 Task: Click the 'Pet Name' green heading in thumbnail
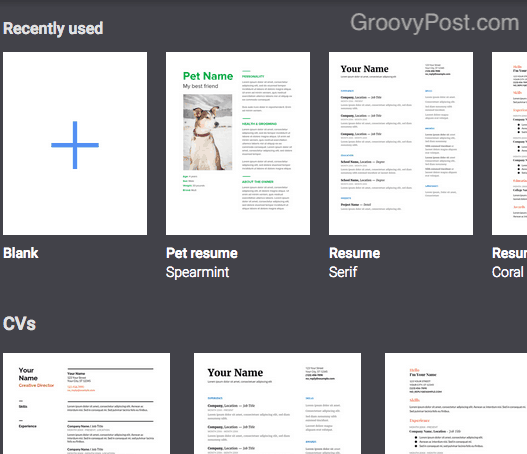[208, 76]
